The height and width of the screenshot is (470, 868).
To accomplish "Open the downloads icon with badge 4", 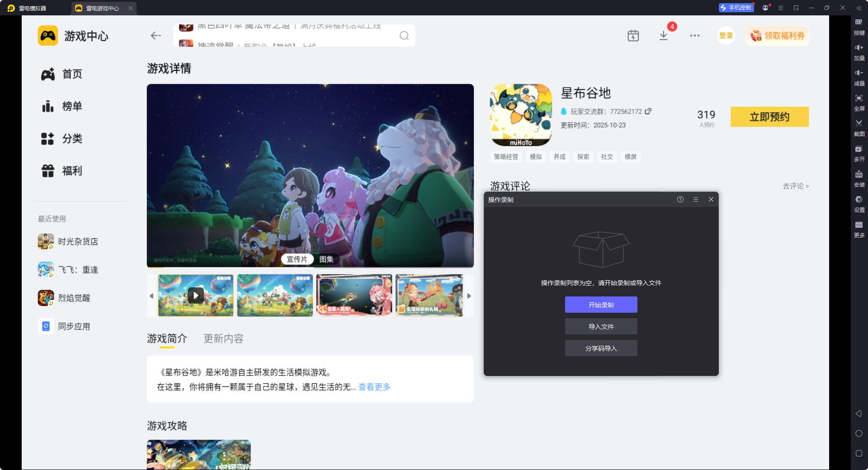I will tap(664, 36).
